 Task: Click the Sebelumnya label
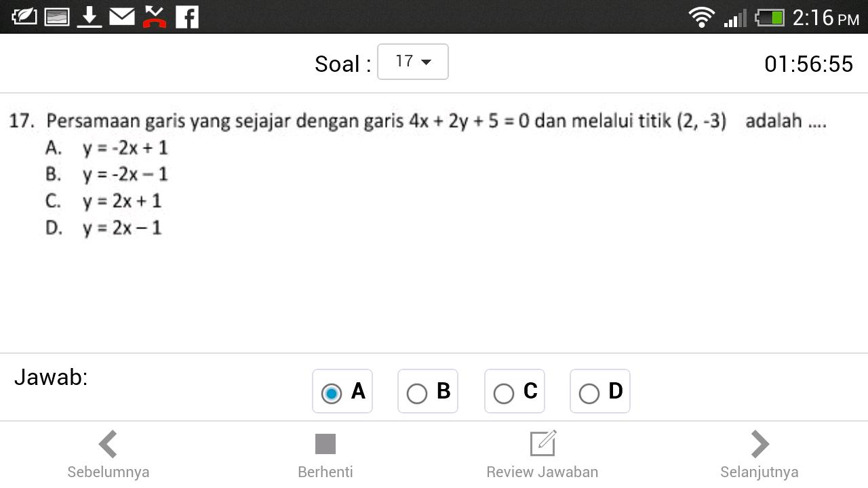coord(108,472)
